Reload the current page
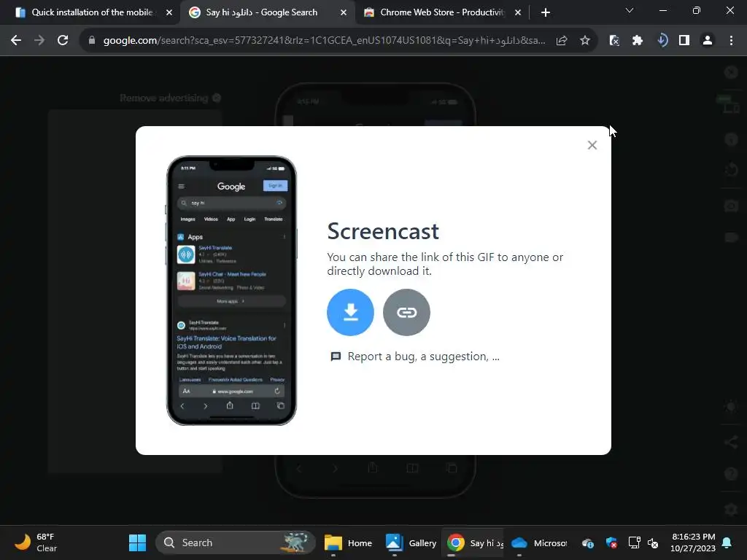The image size is (747, 560). [x=63, y=41]
